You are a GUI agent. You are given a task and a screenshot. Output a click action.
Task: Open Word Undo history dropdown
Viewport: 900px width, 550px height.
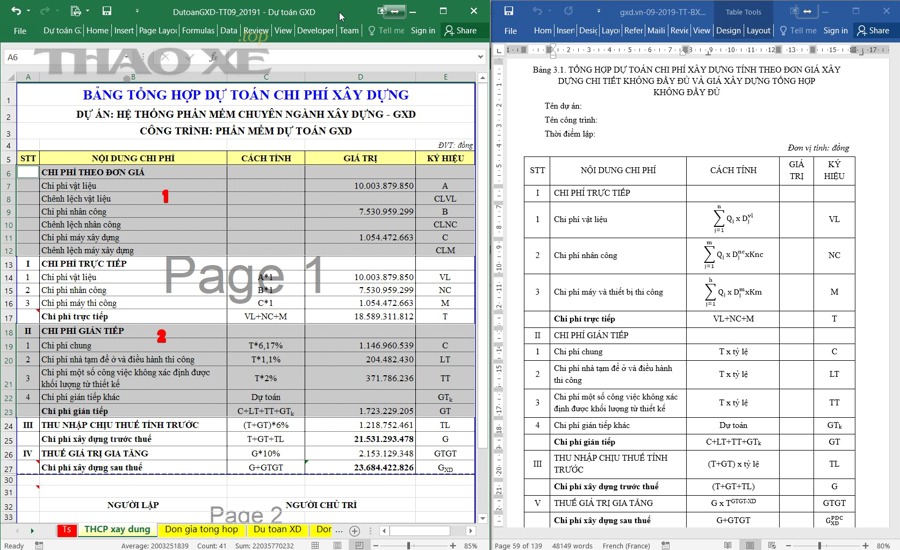click(548, 11)
